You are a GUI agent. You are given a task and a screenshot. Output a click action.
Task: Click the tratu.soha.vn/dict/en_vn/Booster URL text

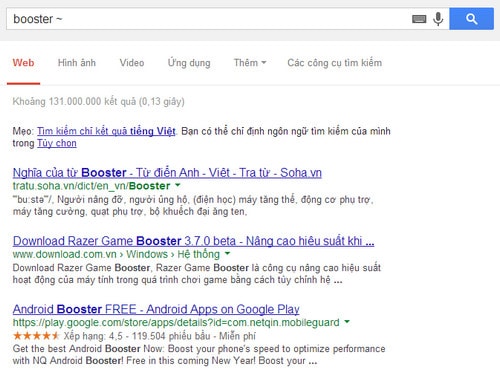[x=91, y=186]
